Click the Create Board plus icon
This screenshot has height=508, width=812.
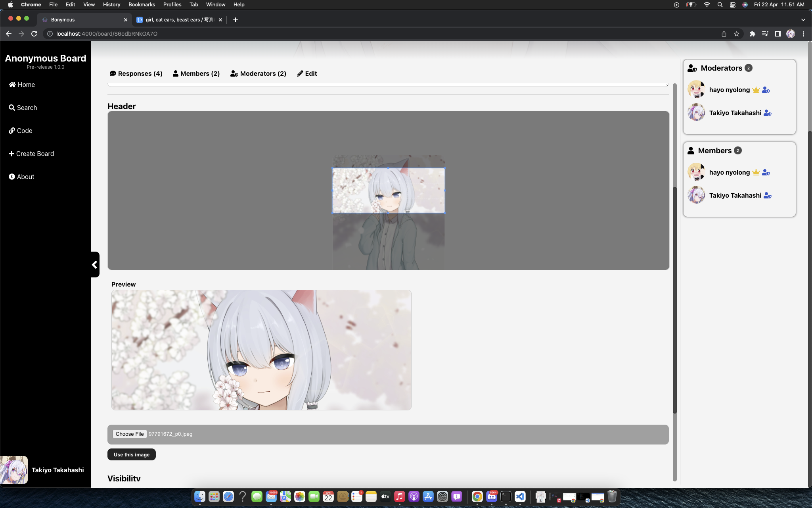pos(11,154)
